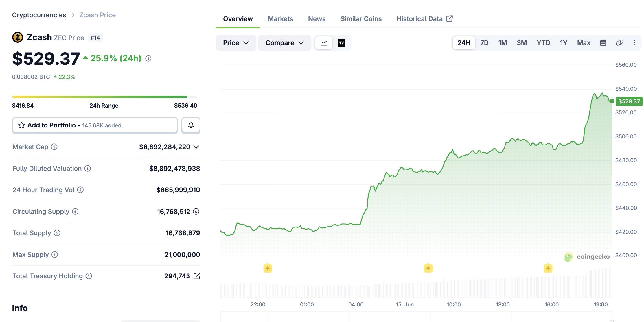Screen dimensions: 644x322
Task: Open Market Cap info tooltip icon
Action: click(54, 147)
